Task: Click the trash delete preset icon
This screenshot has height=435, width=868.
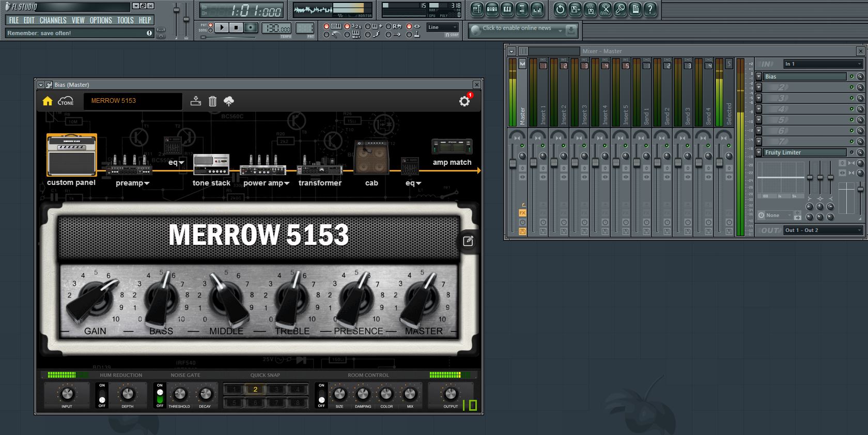Action: tap(212, 101)
